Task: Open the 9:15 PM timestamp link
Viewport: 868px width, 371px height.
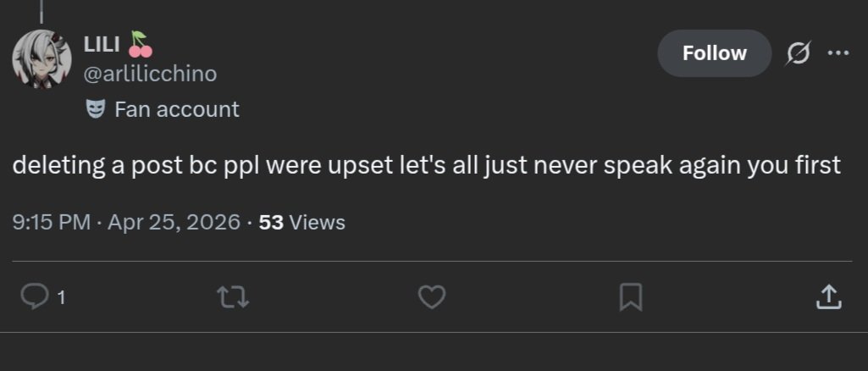Action: pos(51,222)
